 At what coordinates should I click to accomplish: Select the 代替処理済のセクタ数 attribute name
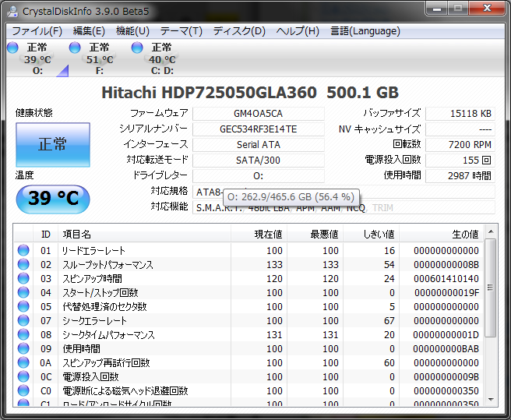(104, 306)
